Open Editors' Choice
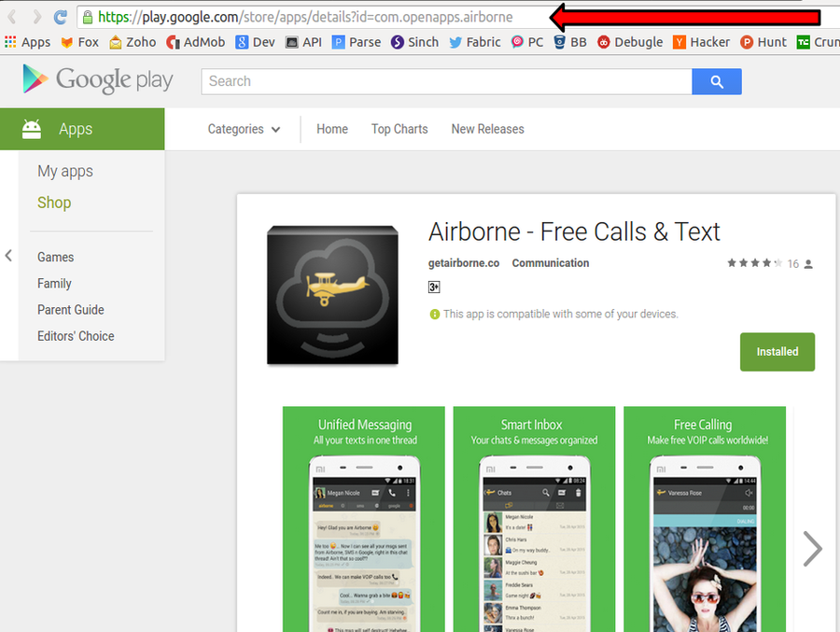 click(x=76, y=336)
